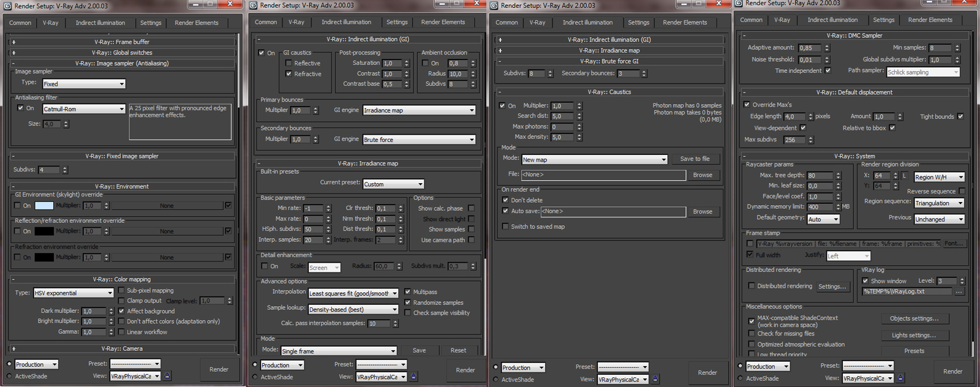
Task: Open the Region W/H dropdown
Action: click(x=939, y=177)
